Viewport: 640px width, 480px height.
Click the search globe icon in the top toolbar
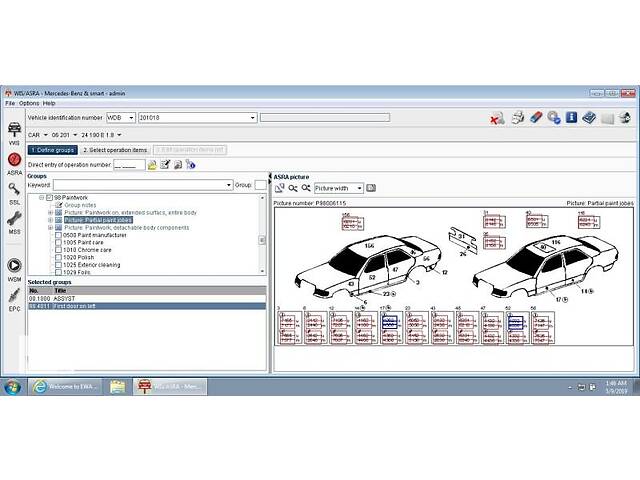click(x=554, y=118)
